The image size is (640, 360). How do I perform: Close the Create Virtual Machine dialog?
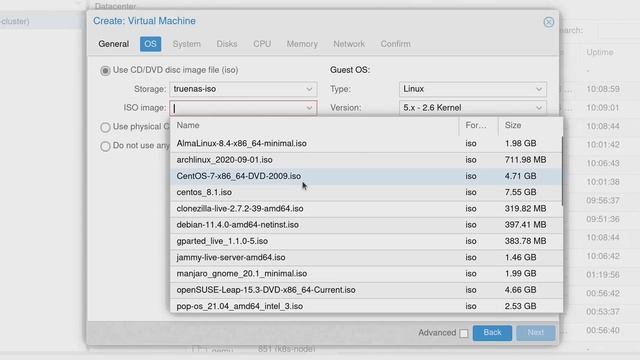tap(549, 22)
